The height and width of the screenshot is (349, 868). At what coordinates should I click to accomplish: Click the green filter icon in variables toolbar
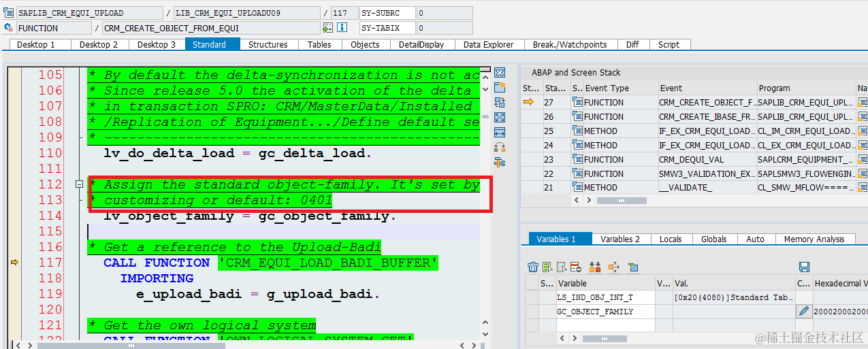coord(633,267)
